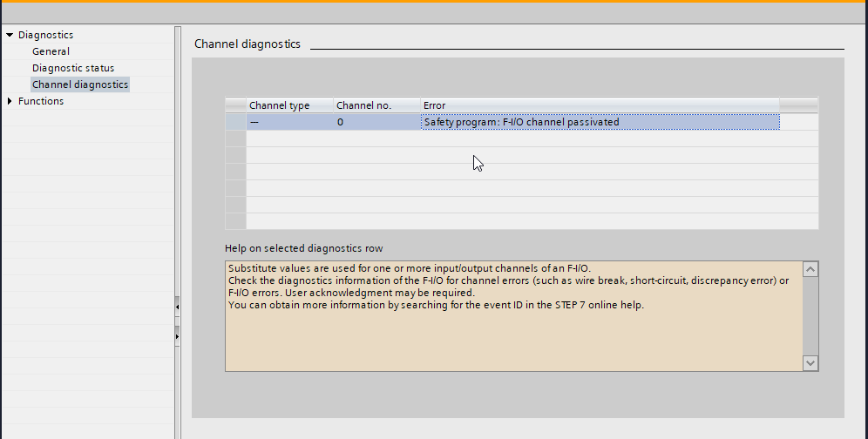
Task: Click the table's top-left corner cell
Action: tap(235, 105)
